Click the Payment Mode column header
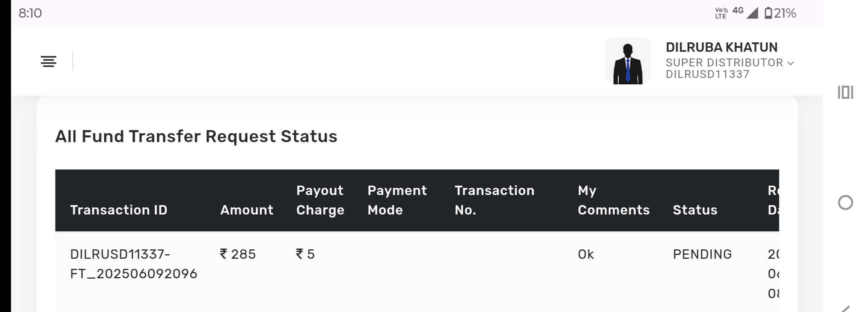 [x=397, y=200]
